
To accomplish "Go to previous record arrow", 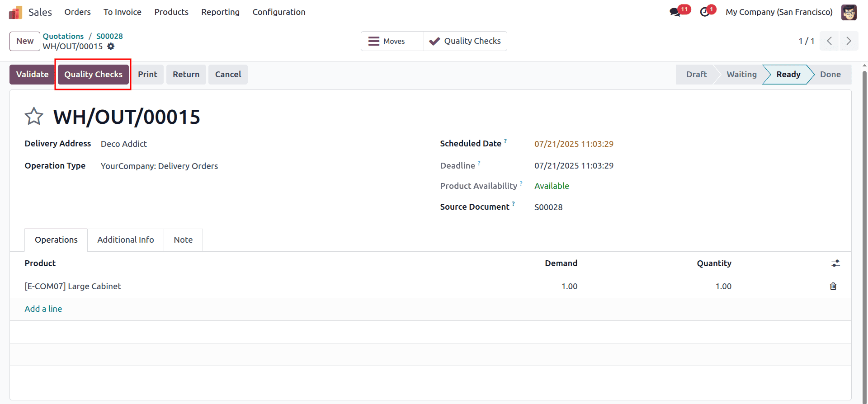I will (829, 41).
